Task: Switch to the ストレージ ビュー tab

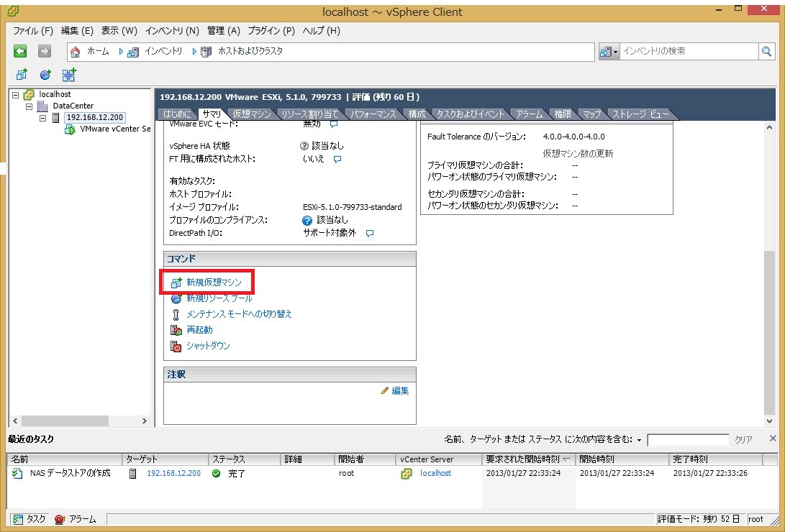Action: tap(640, 114)
